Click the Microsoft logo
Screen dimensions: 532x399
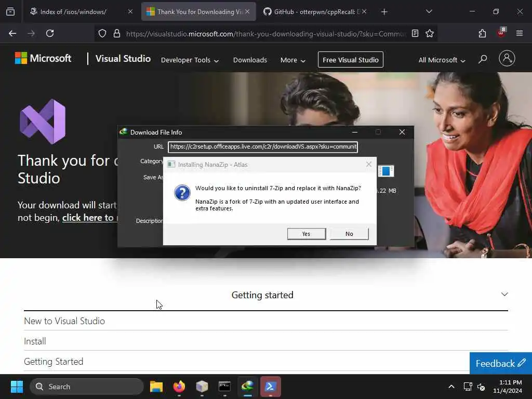tap(43, 58)
